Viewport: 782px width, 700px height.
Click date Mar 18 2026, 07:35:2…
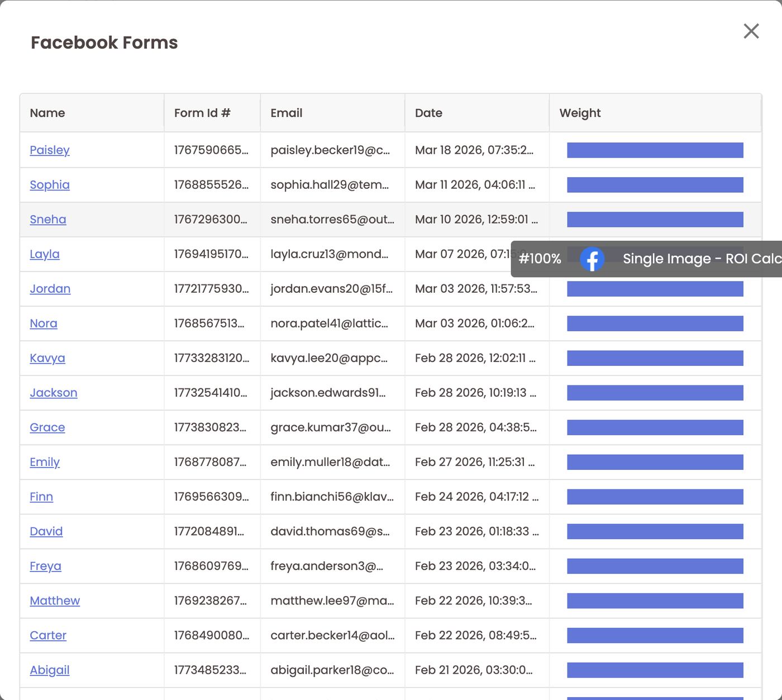474,150
